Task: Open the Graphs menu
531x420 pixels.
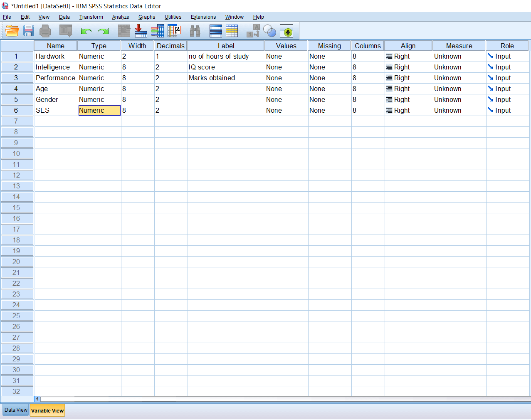Action: [146, 17]
